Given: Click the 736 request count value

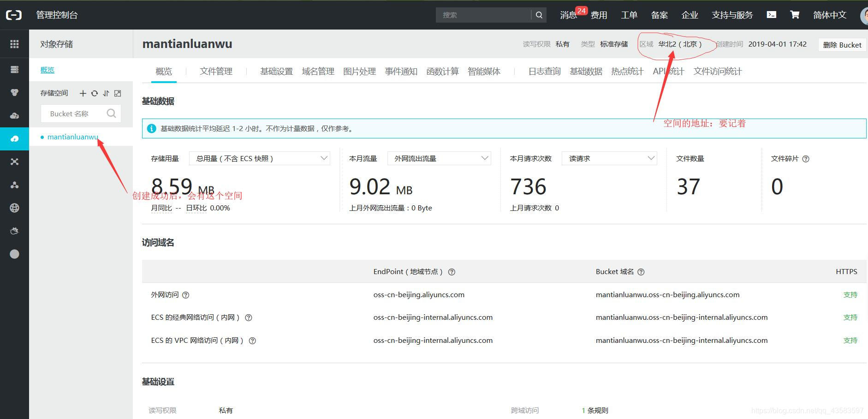Looking at the screenshot, I should click(528, 187).
